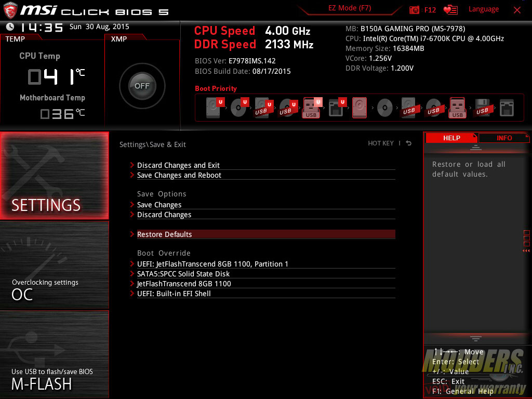Click the Boot Priority heading
Viewport: 532px width, 399px height.
(x=216, y=88)
